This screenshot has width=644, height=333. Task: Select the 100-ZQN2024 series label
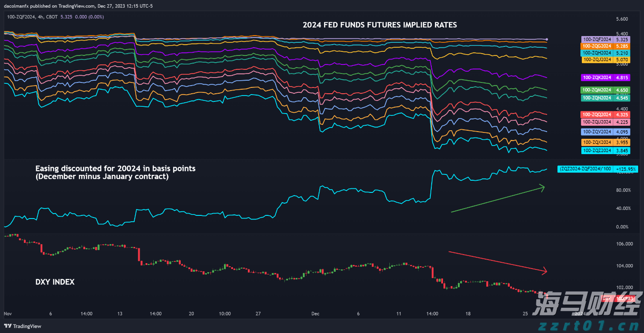[x=606, y=98]
